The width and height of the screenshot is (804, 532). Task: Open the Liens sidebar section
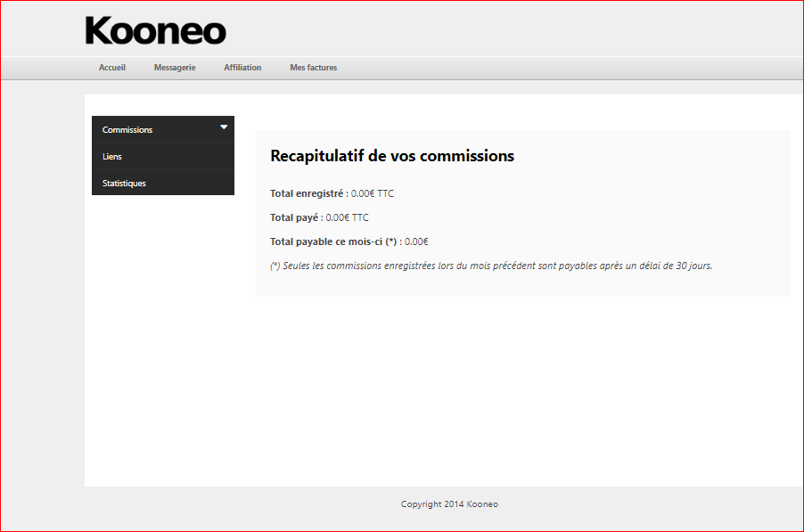(112, 157)
